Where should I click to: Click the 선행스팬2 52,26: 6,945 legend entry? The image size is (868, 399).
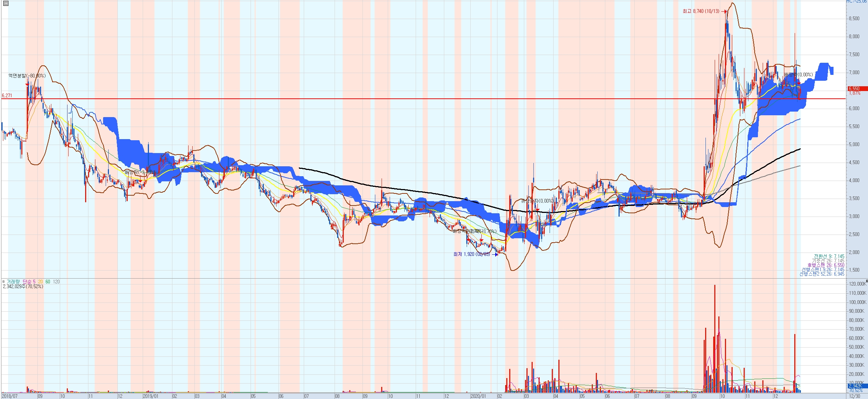pyautogui.click(x=822, y=274)
